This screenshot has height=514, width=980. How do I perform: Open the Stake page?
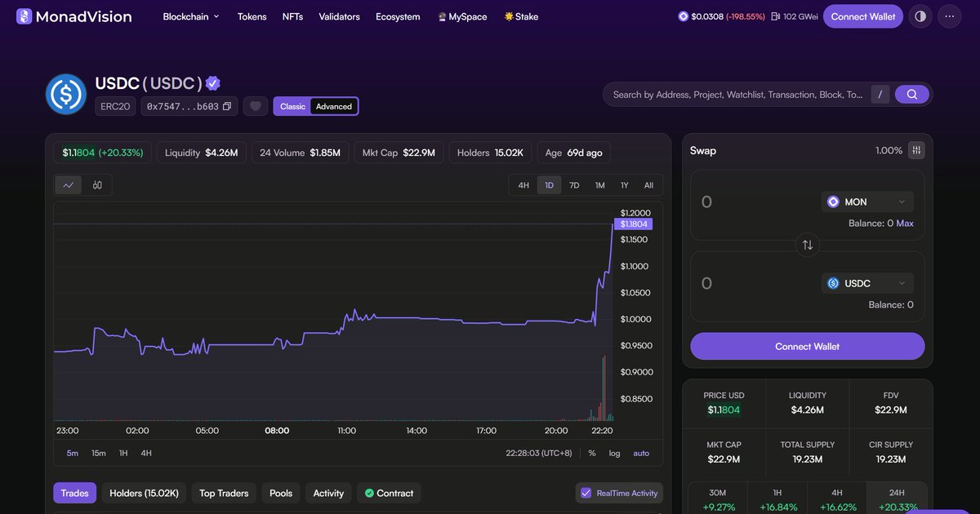[521, 16]
